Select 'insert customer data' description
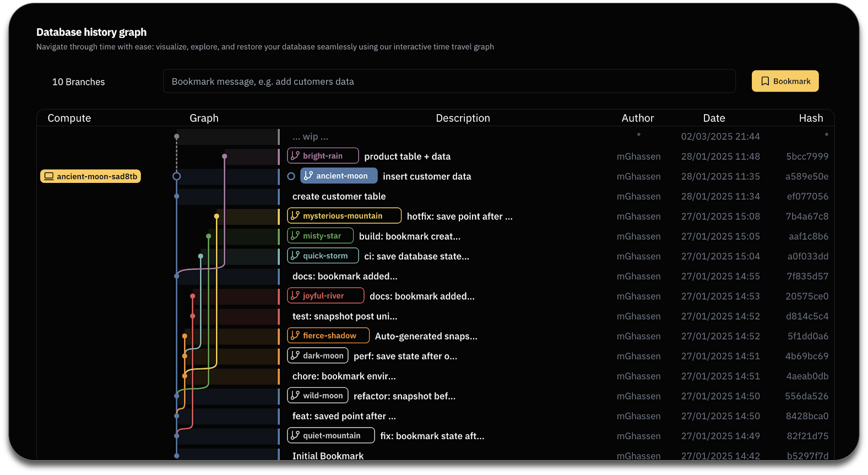The height and width of the screenshot is (475, 868). click(427, 176)
